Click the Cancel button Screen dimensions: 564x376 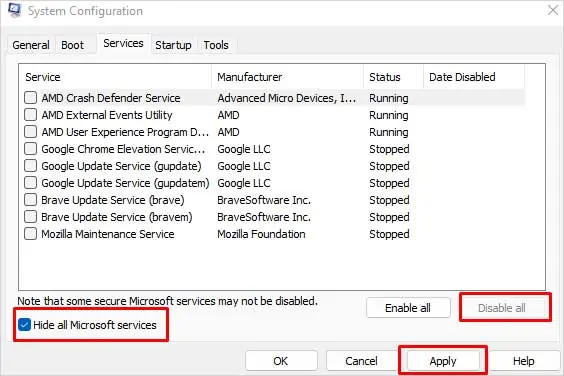click(x=361, y=361)
